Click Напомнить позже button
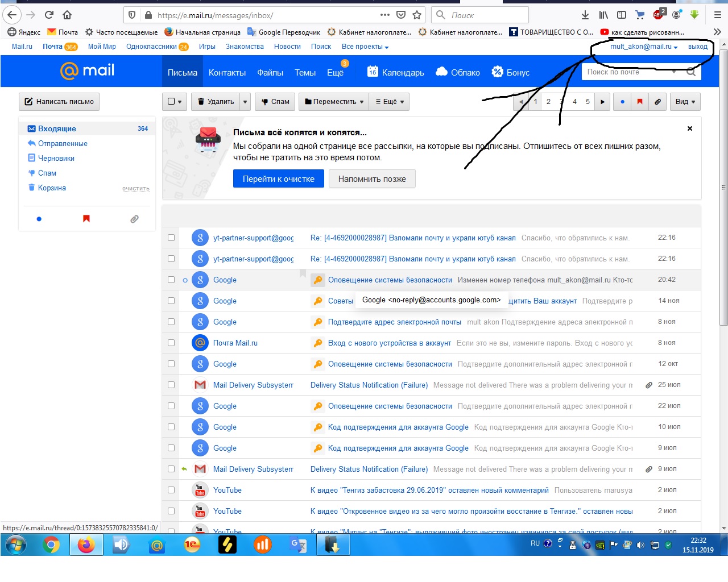This screenshot has width=728, height=582. click(x=372, y=178)
